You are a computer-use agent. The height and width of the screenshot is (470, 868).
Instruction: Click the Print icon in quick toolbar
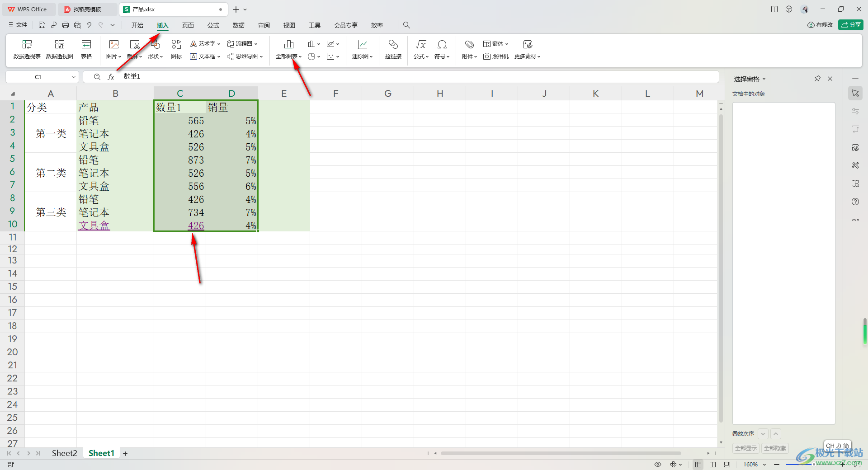point(66,25)
